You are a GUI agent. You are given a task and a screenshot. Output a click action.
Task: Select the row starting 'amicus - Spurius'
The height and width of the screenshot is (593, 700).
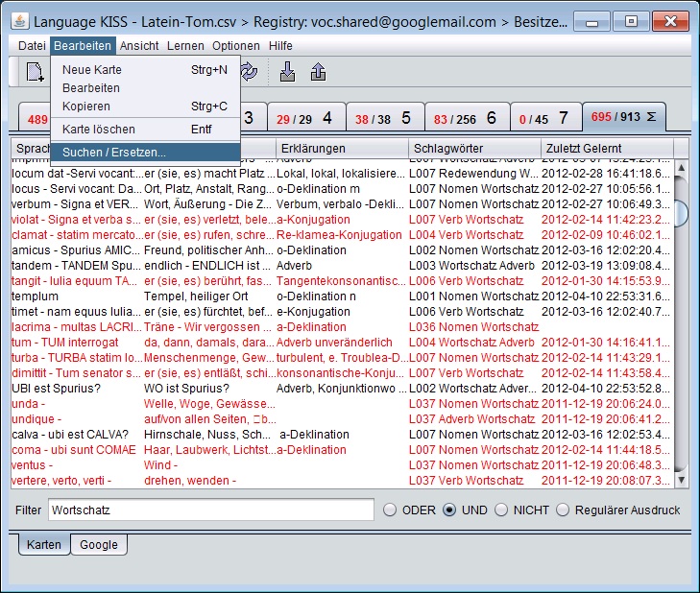point(342,250)
